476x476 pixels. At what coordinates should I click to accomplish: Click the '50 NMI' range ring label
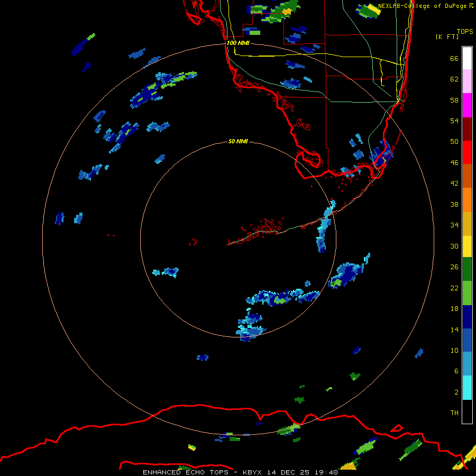[238, 141]
